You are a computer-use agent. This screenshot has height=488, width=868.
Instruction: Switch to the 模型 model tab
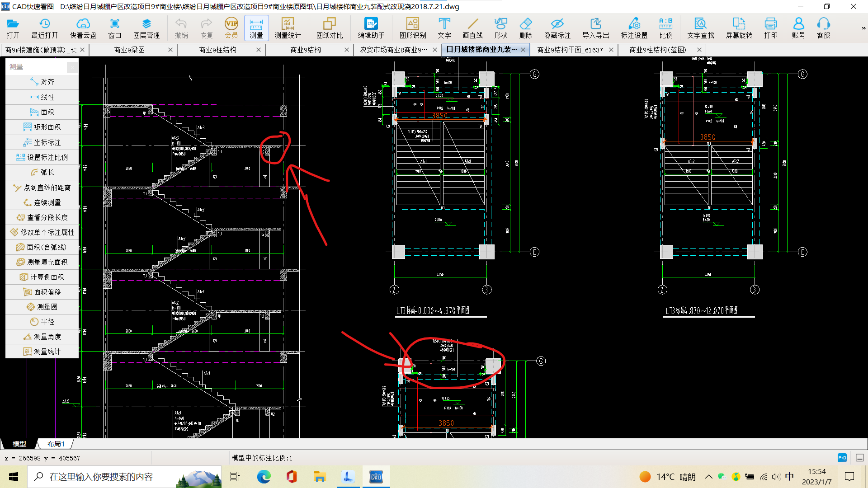tap(19, 444)
